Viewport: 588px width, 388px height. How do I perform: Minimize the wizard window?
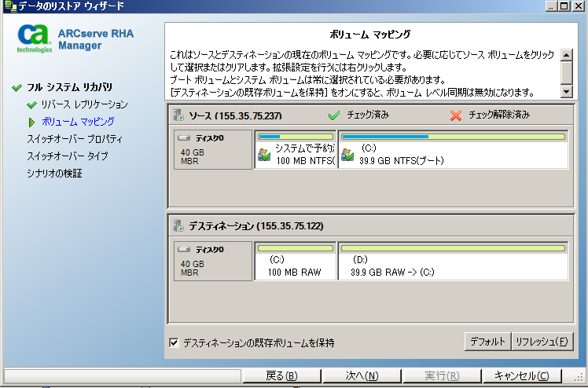point(551,6)
